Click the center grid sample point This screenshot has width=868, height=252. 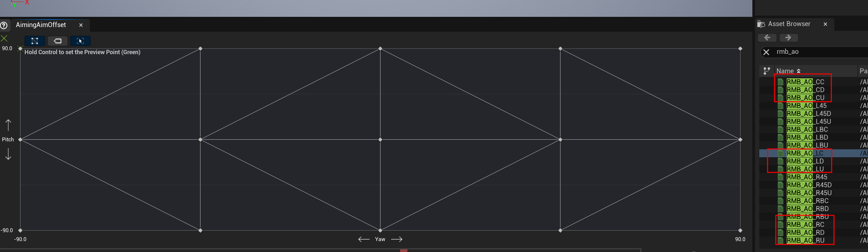tap(380, 139)
